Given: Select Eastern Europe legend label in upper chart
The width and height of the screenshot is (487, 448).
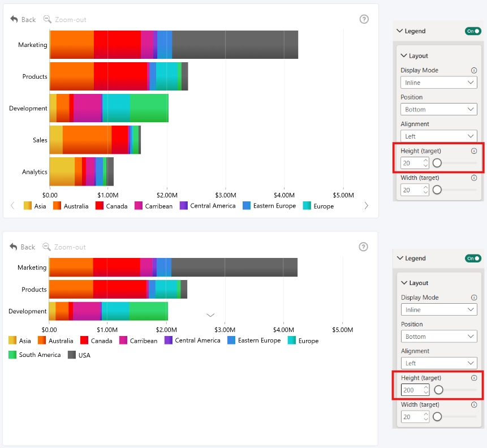Looking at the screenshot, I should [x=274, y=206].
